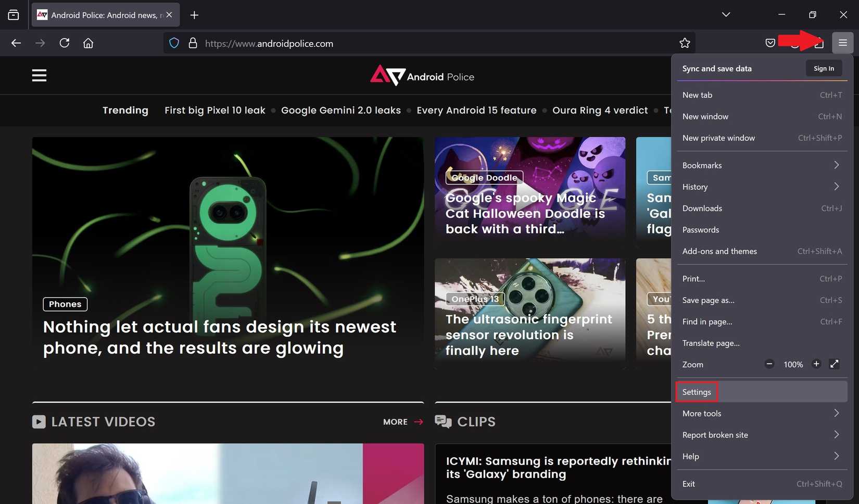Viewport: 859px width, 504px height.
Task: Reload the current page
Action: 65,43
